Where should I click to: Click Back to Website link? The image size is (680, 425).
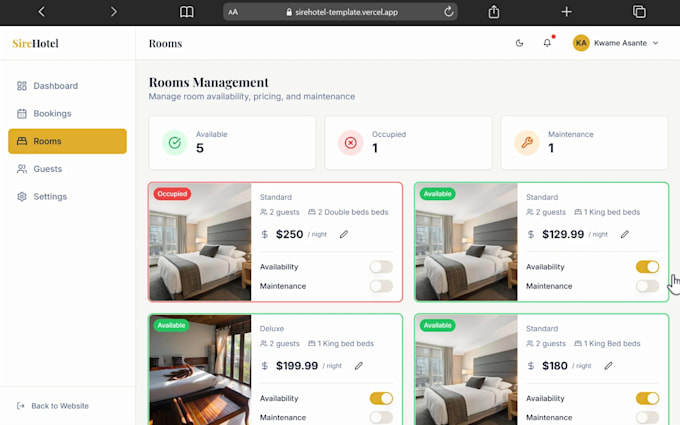pyautogui.click(x=53, y=406)
